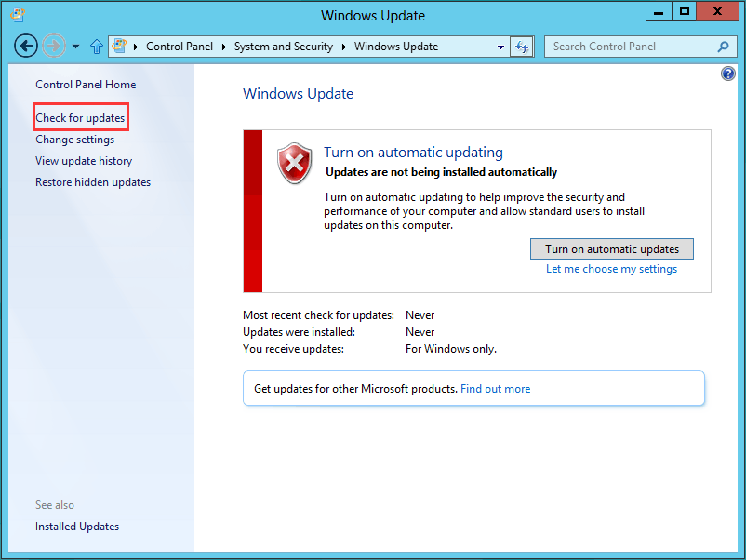Screen dimensions: 746x560
Task: Click Find out more link
Action: 495,389
